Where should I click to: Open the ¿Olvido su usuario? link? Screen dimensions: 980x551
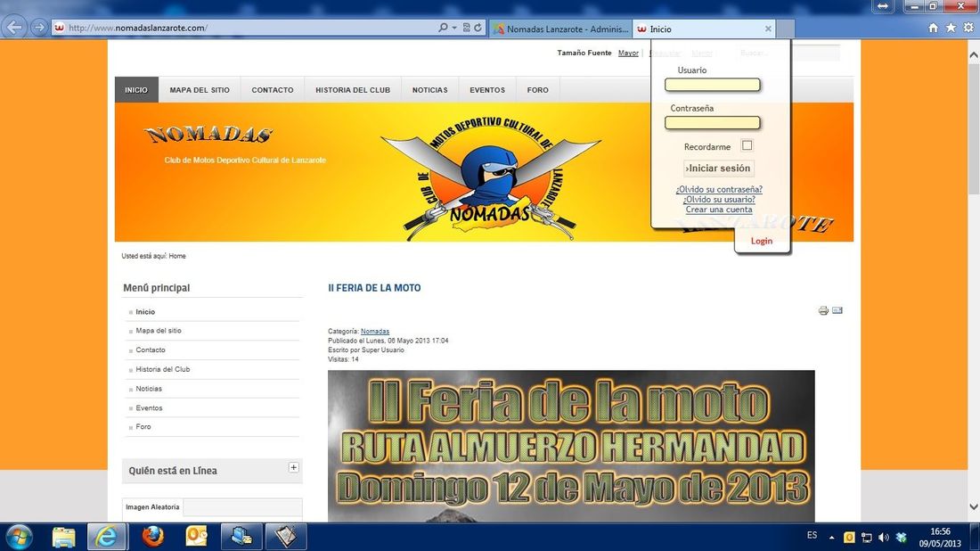(x=719, y=200)
